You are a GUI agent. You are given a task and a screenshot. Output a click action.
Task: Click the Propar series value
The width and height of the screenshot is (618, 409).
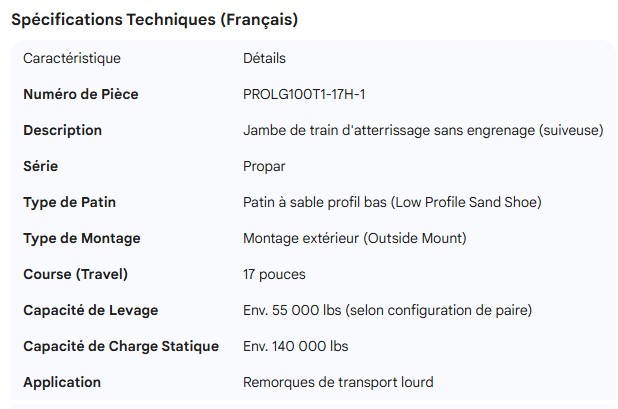(x=264, y=166)
